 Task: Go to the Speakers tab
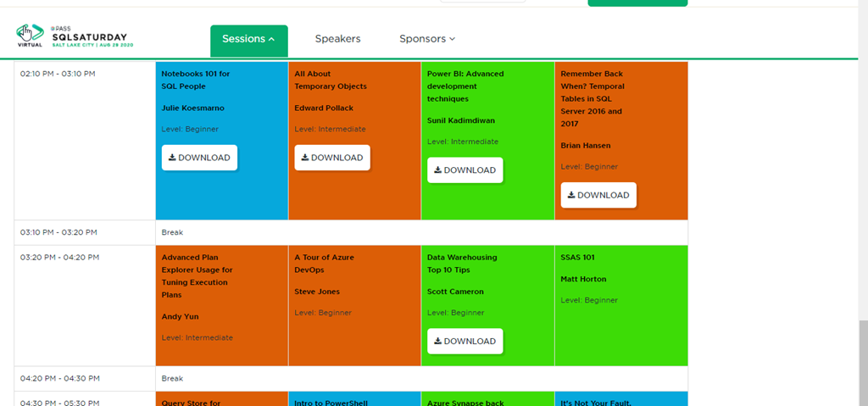tap(337, 39)
